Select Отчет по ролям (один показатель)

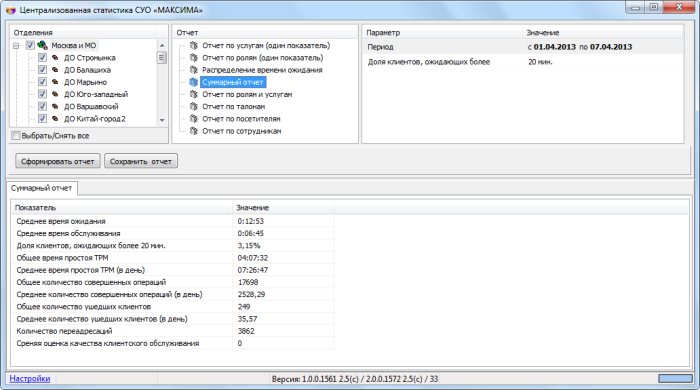click(x=262, y=58)
